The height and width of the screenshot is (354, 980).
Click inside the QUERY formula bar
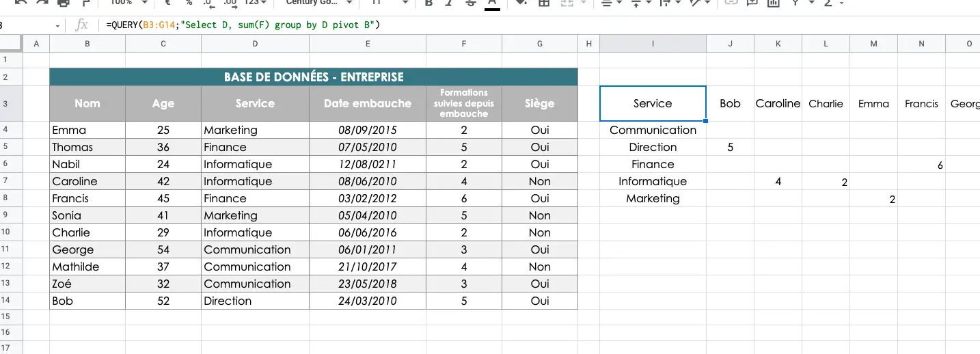(540, 25)
